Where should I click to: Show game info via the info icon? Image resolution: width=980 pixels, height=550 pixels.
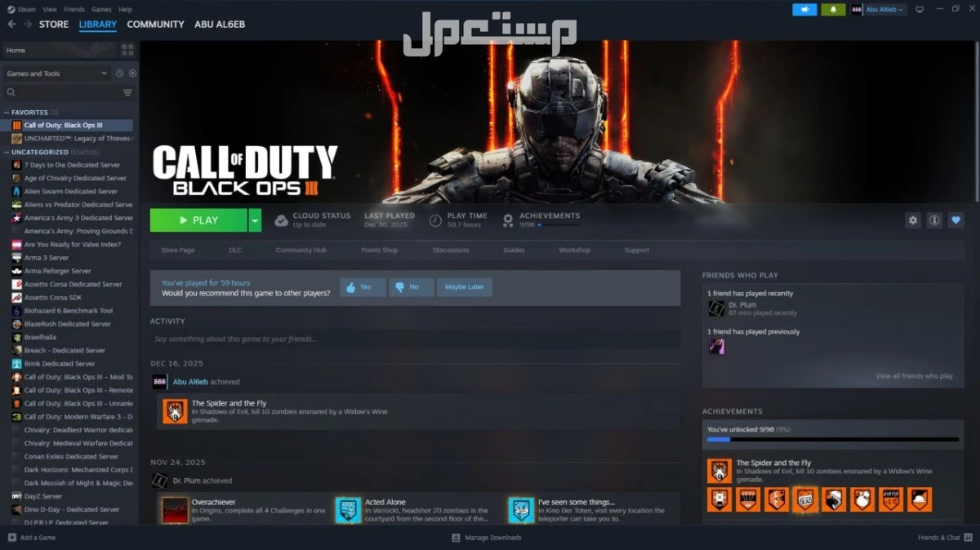(934, 220)
